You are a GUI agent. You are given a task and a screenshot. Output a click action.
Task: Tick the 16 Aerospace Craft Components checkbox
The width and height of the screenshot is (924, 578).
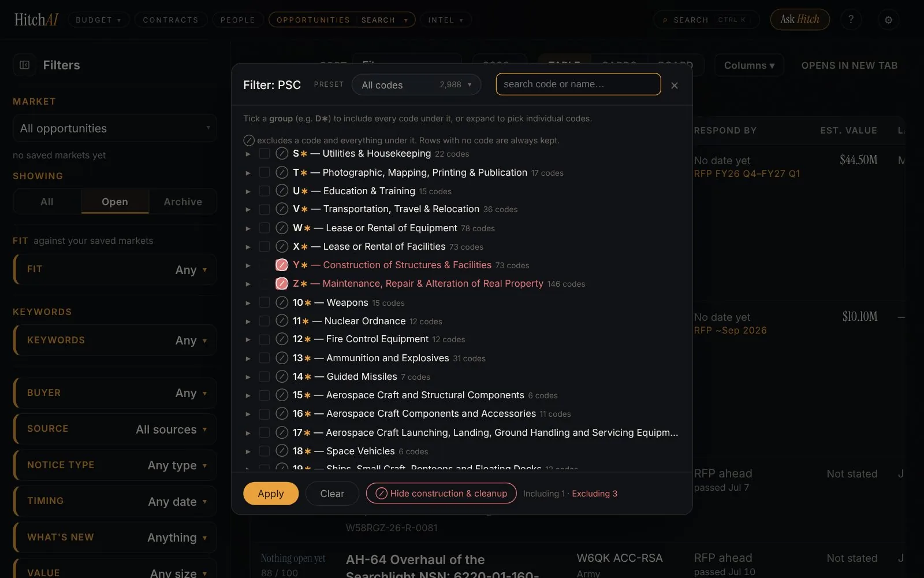tap(264, 413)
